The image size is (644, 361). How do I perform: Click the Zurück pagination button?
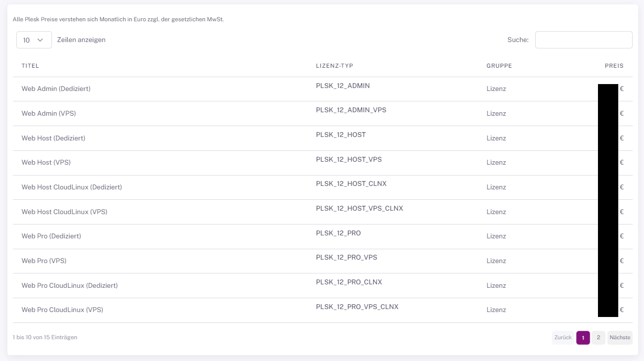tap(563, 338)
